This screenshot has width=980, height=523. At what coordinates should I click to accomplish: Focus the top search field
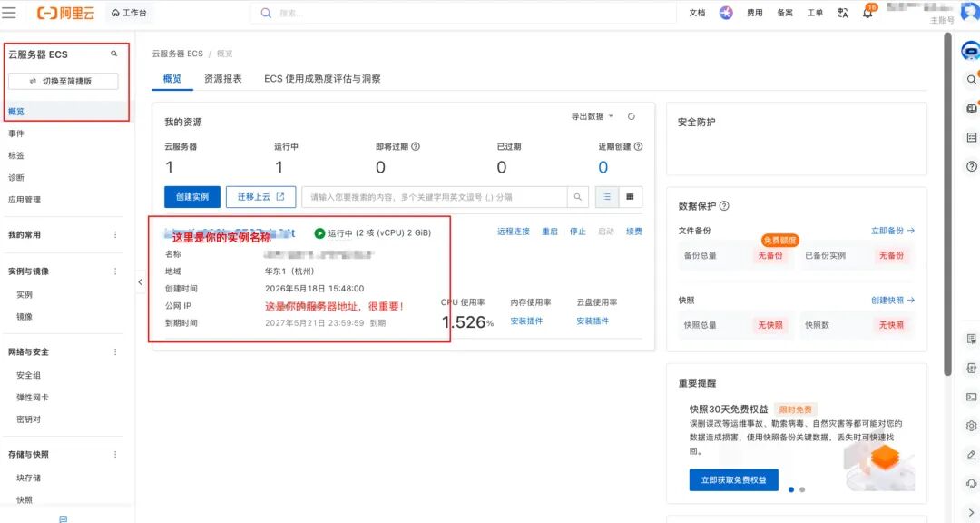point(463,13)
